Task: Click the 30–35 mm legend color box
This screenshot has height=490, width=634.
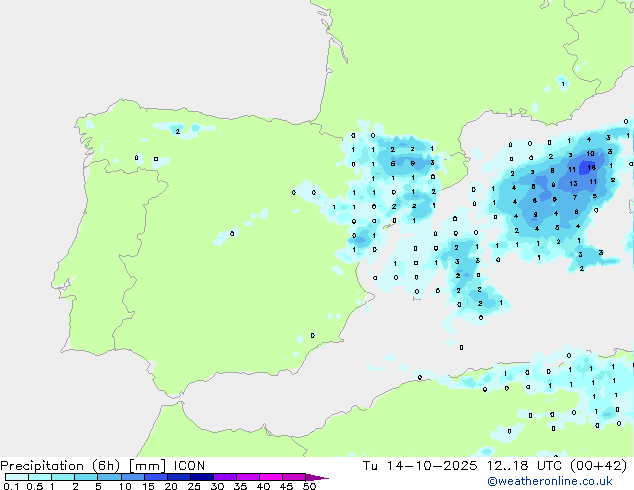Action: click(x=225, y=477)
